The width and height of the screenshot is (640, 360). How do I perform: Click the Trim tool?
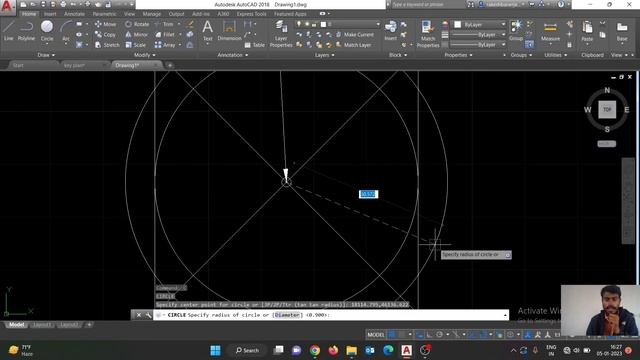[x=164, y=24]
